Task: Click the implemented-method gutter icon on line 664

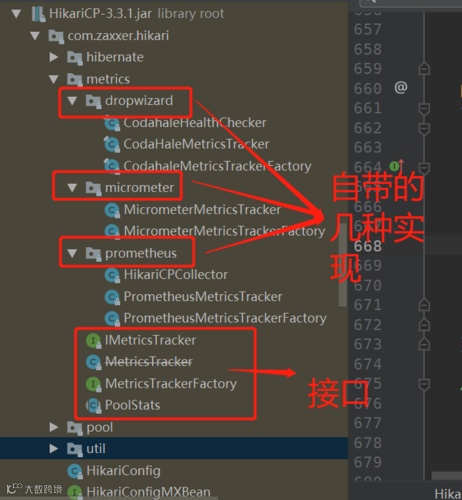Action: coord(396,165)
